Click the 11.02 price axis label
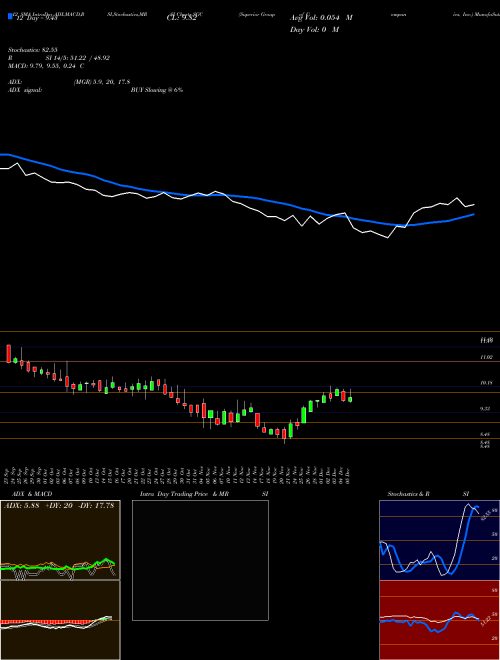500x660 pixels. pyautogui.click(x=486, y=357)
